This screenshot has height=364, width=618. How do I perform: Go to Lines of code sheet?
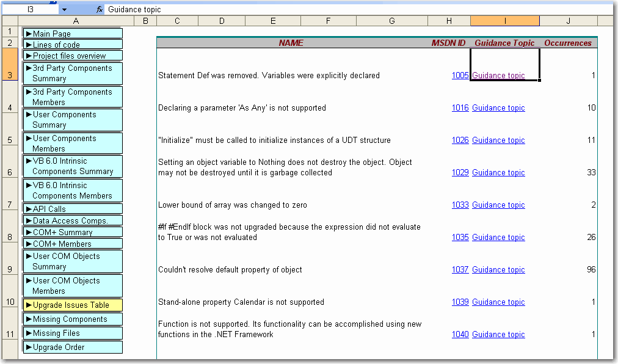click(x=72, y=45)
